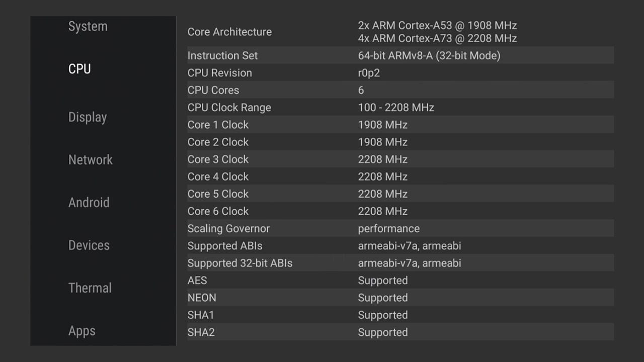The height and width of the screenshot is (362, 644).
Task: Open the System section in the sidebar
Action: click(x=88, y=27)
